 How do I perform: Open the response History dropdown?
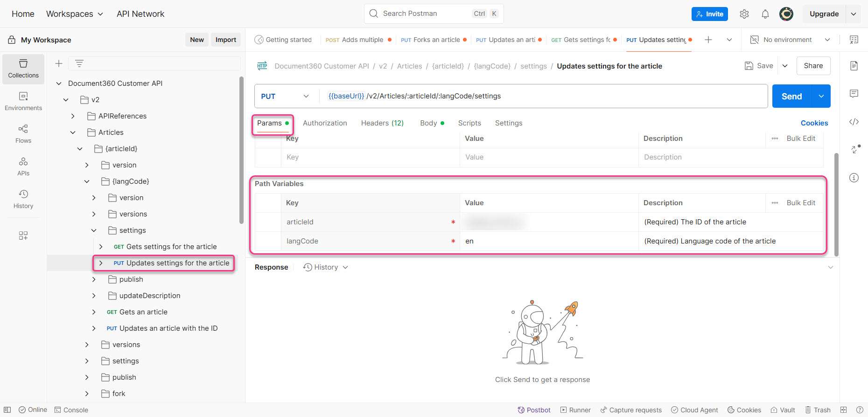(x=326, y=267)
